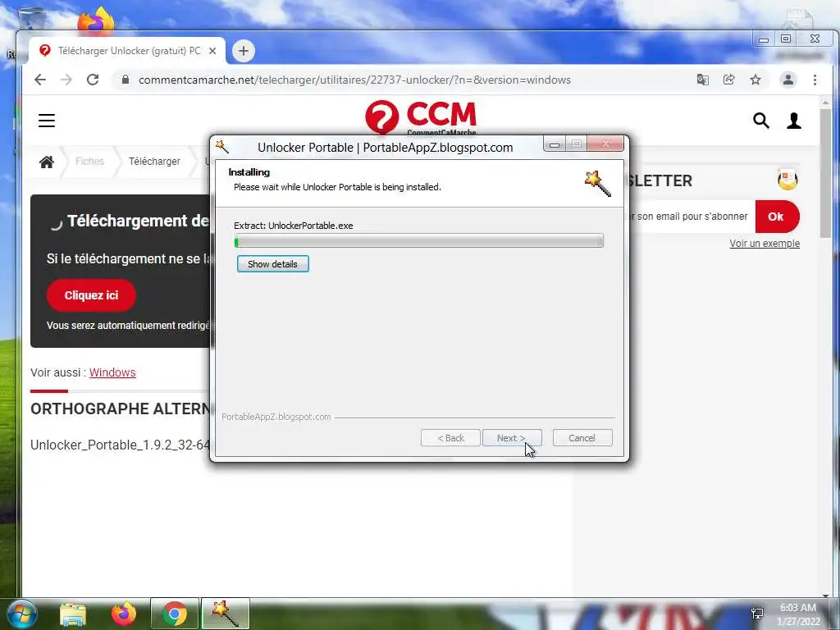Screen dimensions: 840x630
Task: Click the disabled Back button
Action: (x=450, y=438)
